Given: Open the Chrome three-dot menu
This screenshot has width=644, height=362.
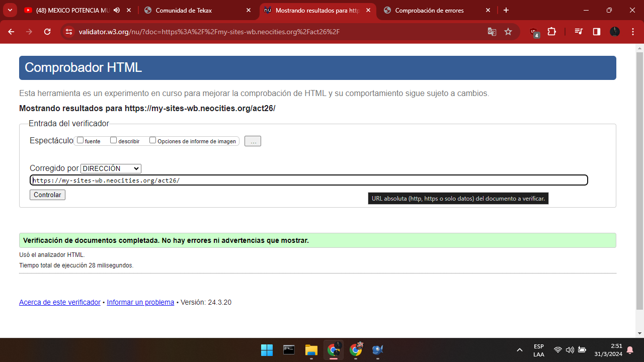Looking at the screenshot, I should tap(632, 32).
